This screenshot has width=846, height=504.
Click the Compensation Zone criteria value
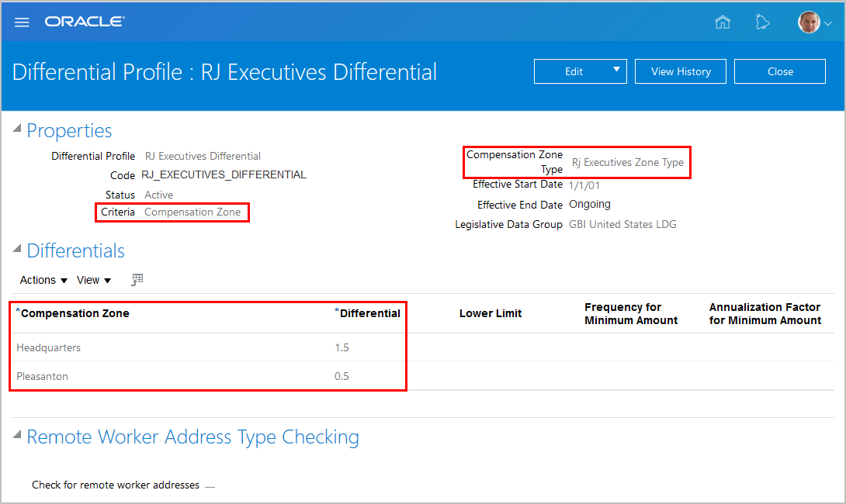pyautogui.click(x=192, y=212)
